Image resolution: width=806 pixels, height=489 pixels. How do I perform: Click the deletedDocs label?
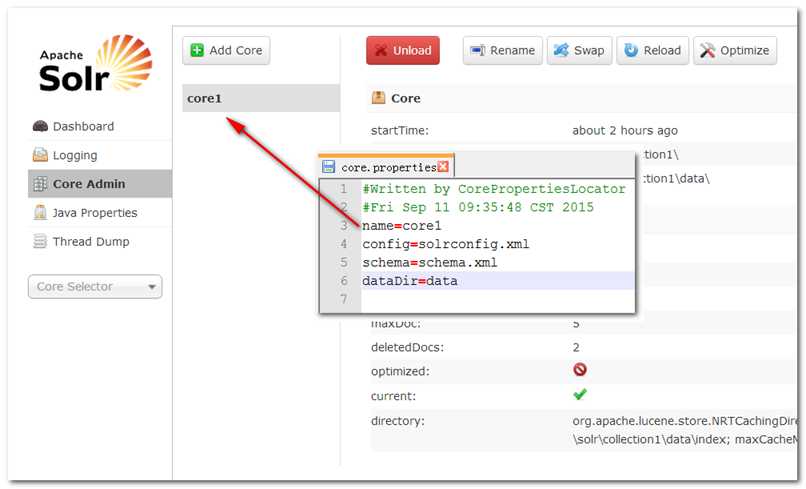[x=407, y=347]
